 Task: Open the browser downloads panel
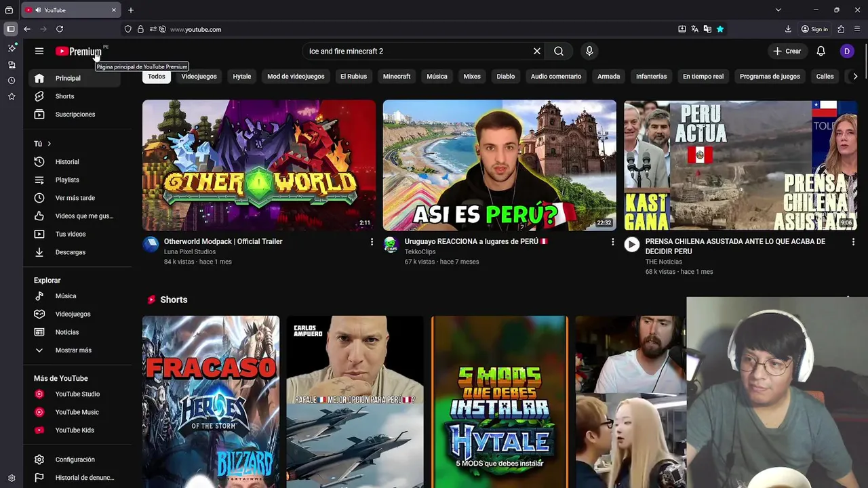click(788, 29)
